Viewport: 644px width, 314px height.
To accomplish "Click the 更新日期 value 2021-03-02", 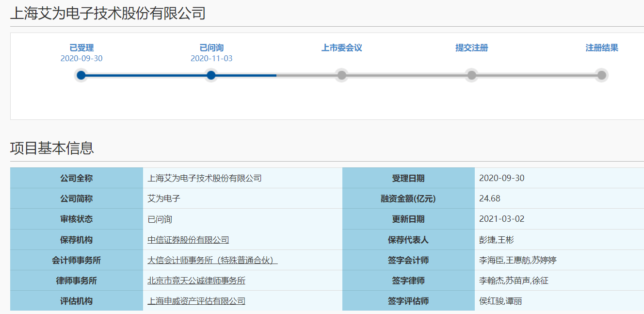I will 501,219.
